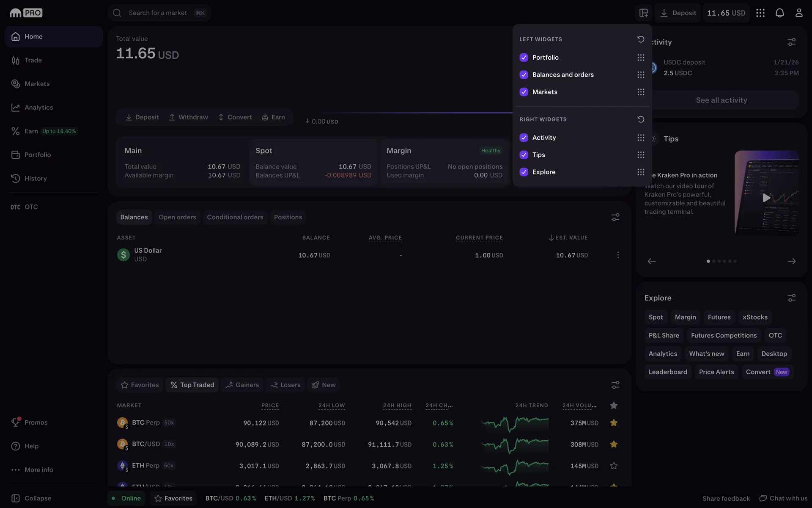Select the Gainers markets tab
Image resolution: width=812 pixels, height=508 pixels.
242,385
